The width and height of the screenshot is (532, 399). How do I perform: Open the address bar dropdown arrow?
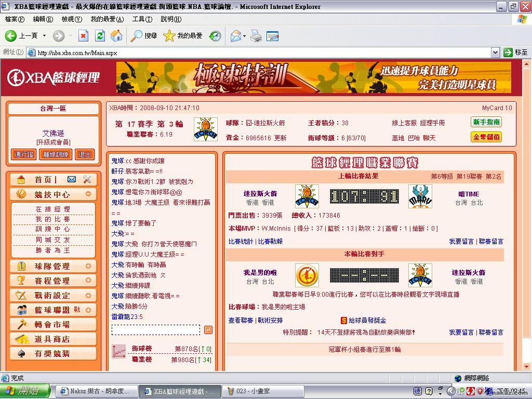click(x=495, y=52)
